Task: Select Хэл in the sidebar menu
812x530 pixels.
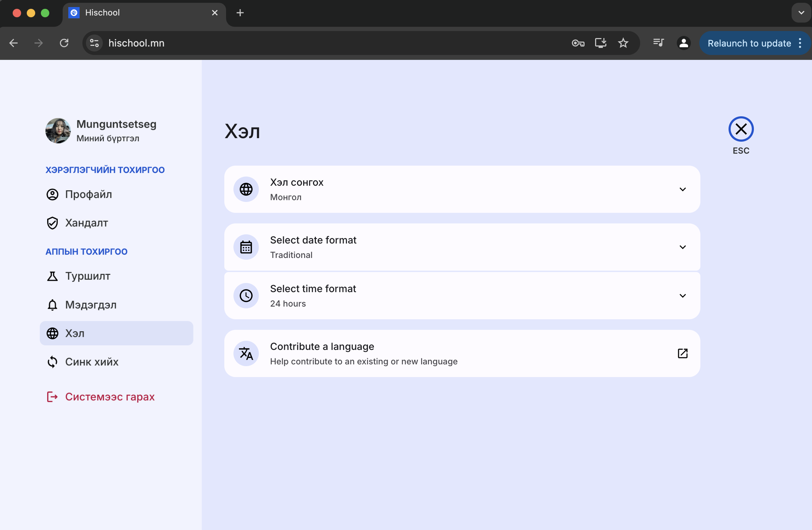Action: tap(75, 333)
